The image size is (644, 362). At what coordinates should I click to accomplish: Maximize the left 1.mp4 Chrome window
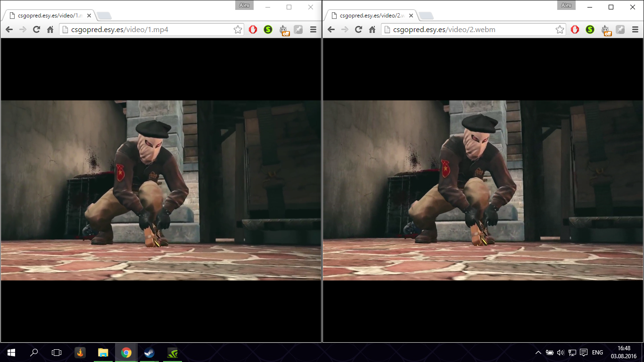click(x=289, y=7)
